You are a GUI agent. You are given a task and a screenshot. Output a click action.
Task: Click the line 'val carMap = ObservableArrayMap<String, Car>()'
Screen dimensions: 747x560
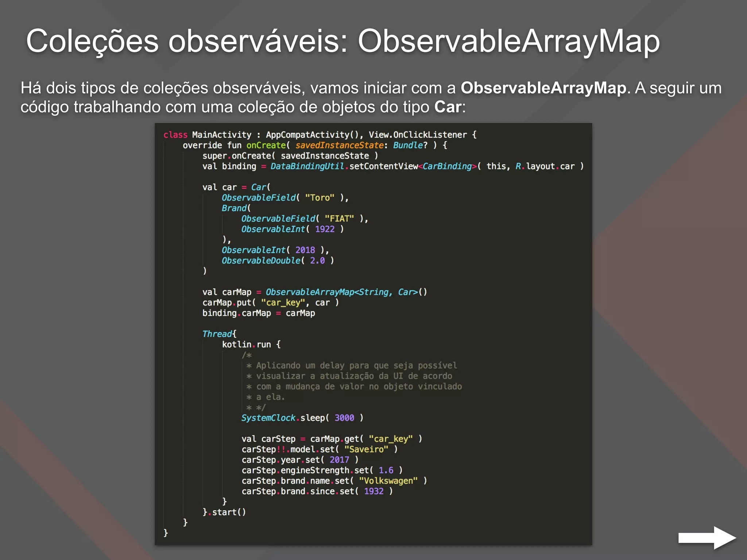(315, 292)
